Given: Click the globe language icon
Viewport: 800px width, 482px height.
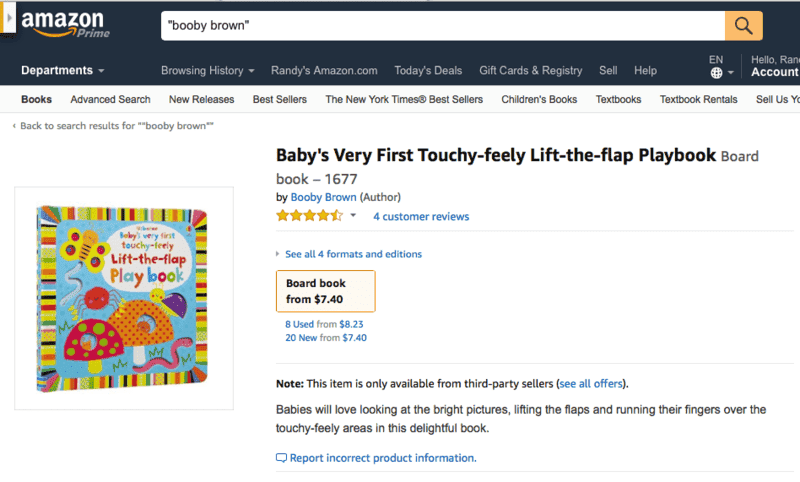Looking at the screenshot, I should click(716, 73).
